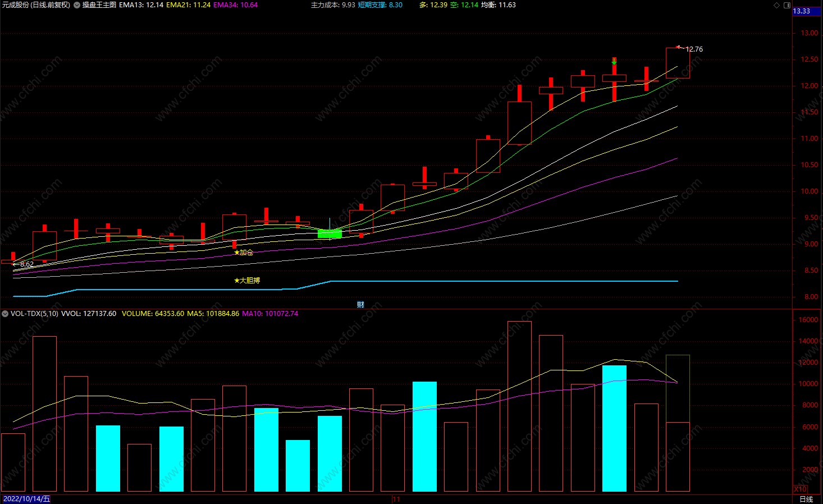Click the stock name 元成股份 title

click(x=15, y=5)
